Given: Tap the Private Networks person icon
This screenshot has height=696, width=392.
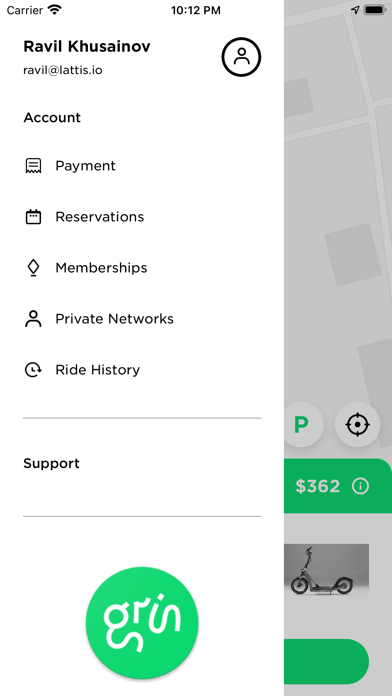Looking at the screenshot, I should point(33,319).
